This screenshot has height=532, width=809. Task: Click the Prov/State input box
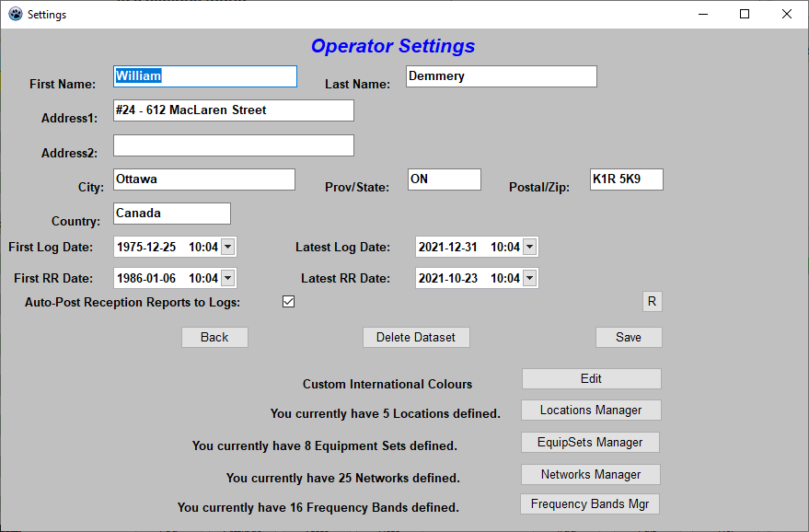point(444,179)
